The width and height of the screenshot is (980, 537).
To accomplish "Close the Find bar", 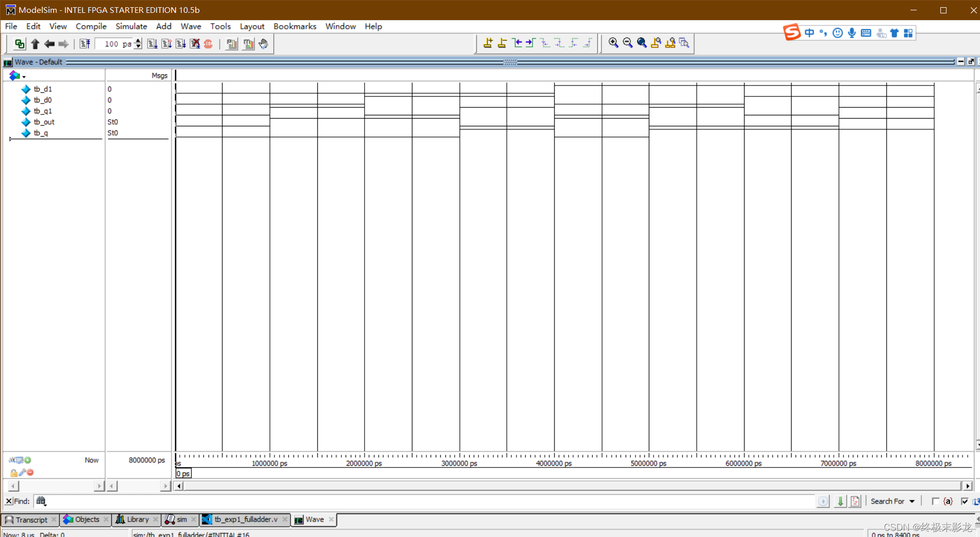I will [x=9, y=501].
